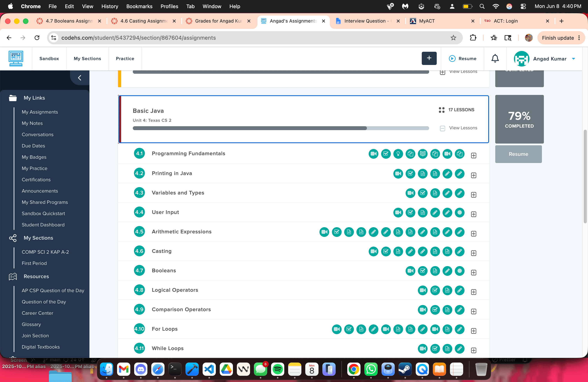Image resolution: width=588 pixels, height=382 pixels.
Task: Expand the While Loops lesson row
Action: pos(473,350)
